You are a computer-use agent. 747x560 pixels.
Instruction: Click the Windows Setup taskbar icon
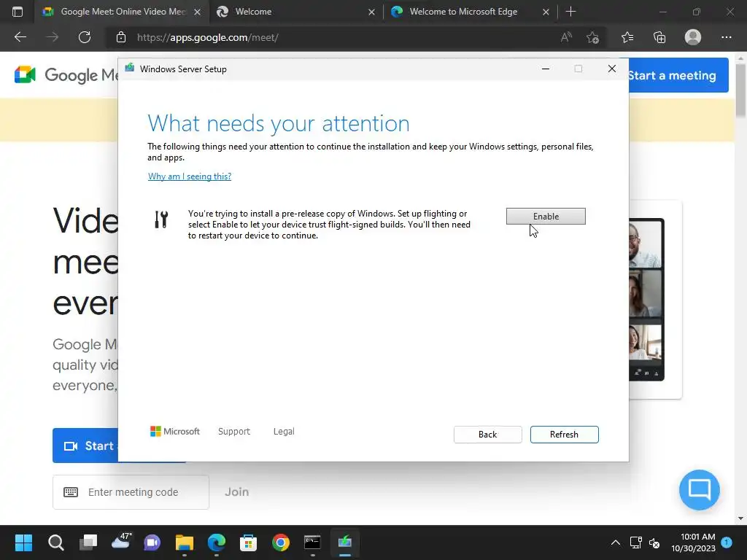tap(345, 542)
